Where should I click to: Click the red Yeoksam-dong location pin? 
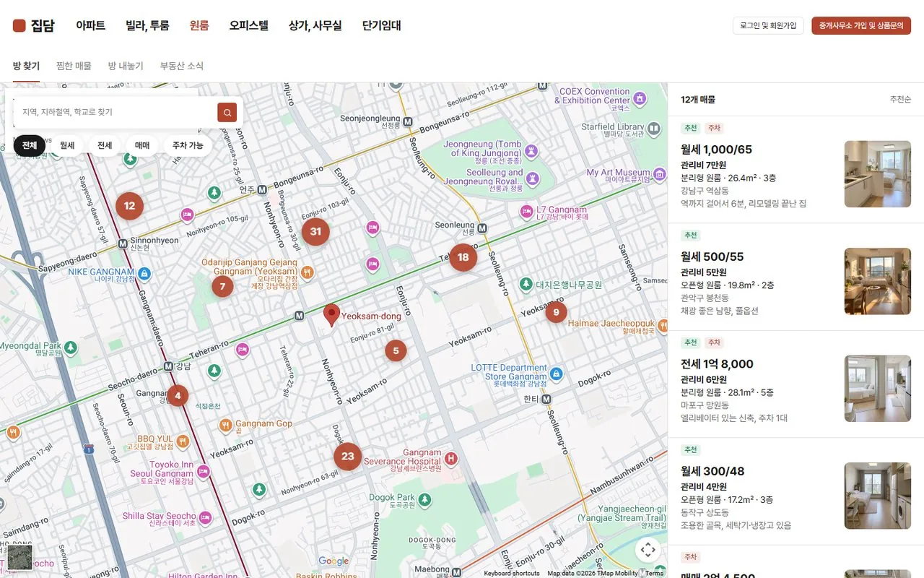click(331, 315)
